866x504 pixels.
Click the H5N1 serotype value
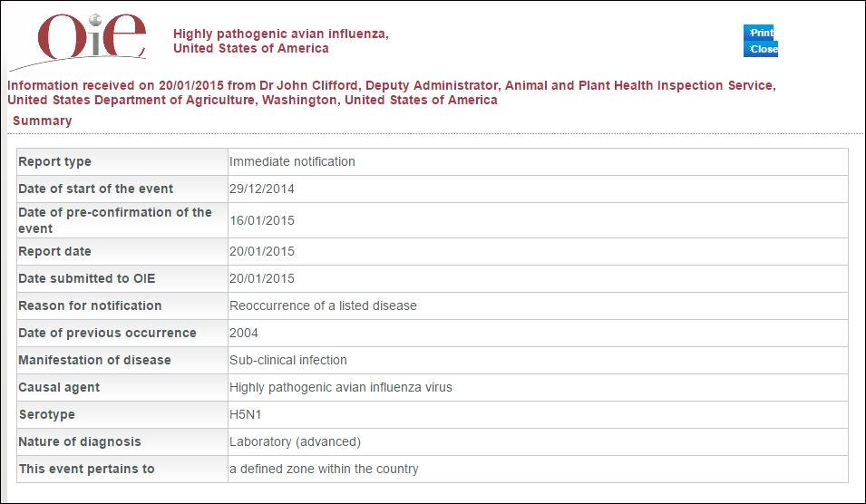pyautogui.click(x=245, y=414)
